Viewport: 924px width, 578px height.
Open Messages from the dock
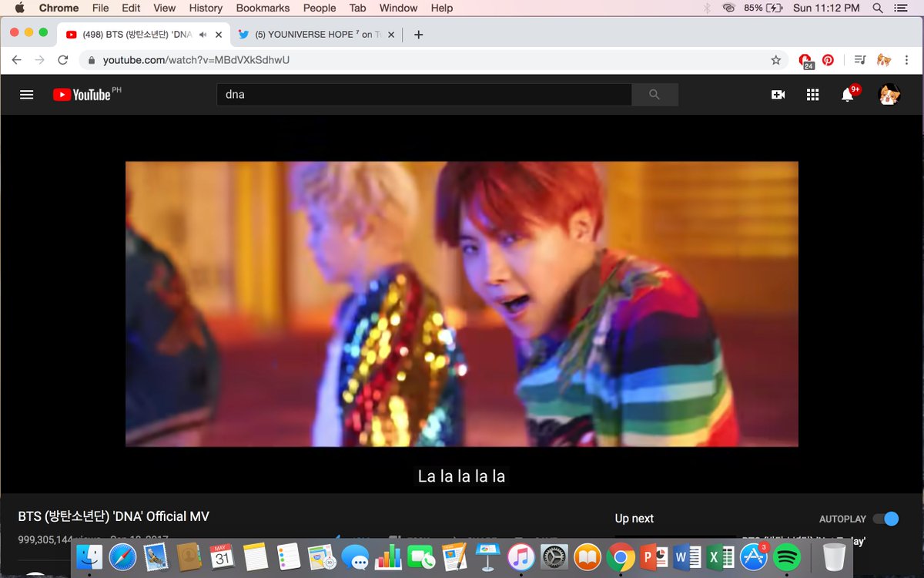(x=356, y=556)
